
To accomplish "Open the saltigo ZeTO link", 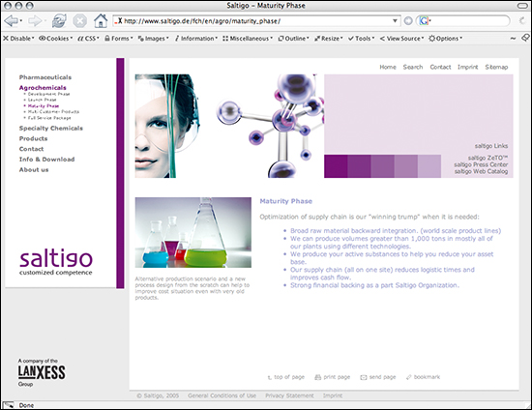I will [x=488, y=158].
